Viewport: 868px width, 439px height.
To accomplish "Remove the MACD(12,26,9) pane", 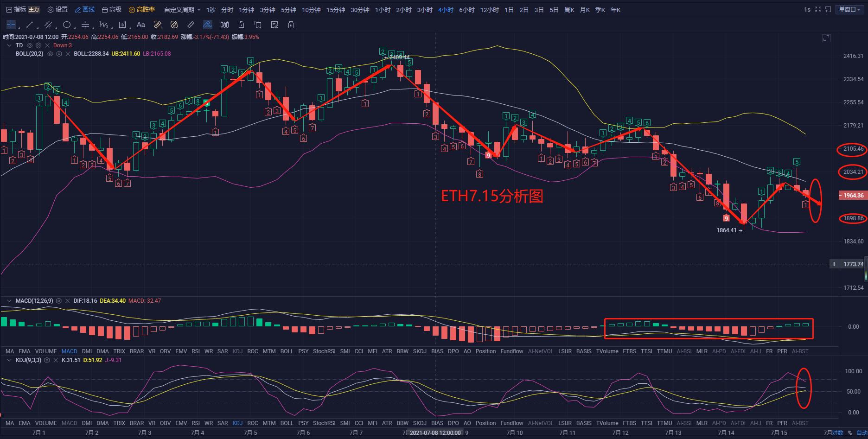I will pos(68,301).
